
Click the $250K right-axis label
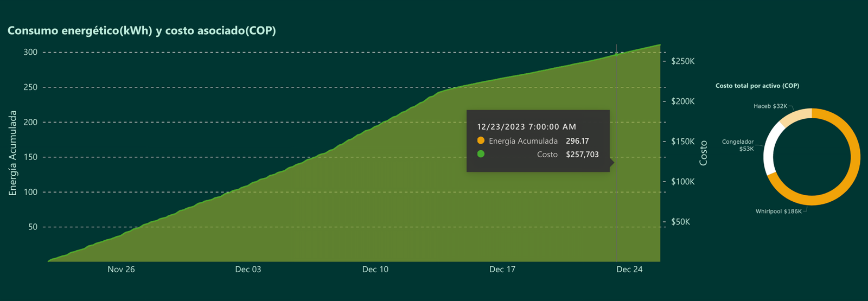pyautogui.click(x=682, y=61)
